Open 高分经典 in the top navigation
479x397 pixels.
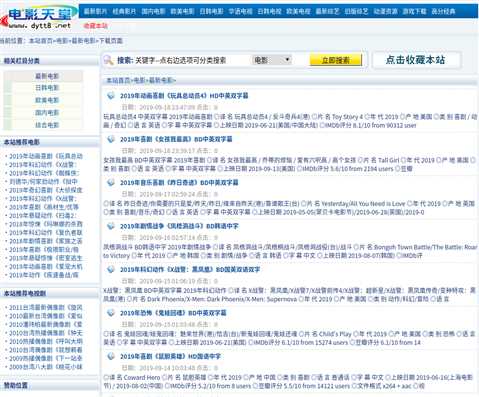(x=443, y=11)
